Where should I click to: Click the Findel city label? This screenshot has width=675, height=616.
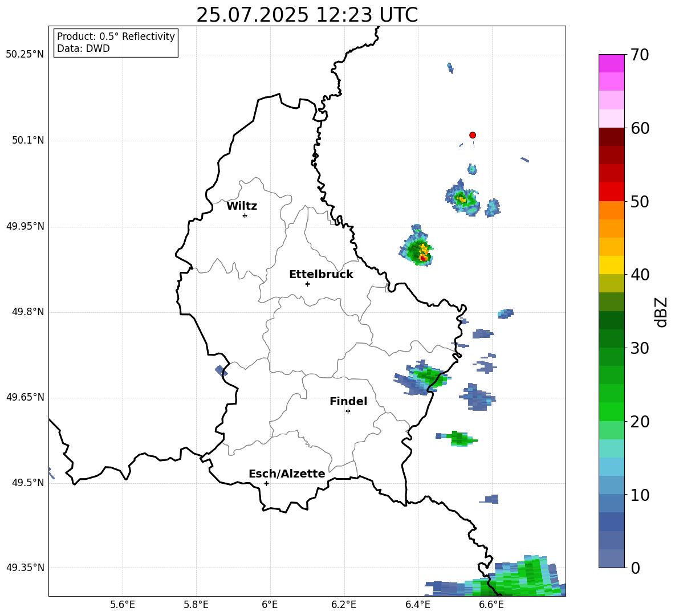coord(348,401)
